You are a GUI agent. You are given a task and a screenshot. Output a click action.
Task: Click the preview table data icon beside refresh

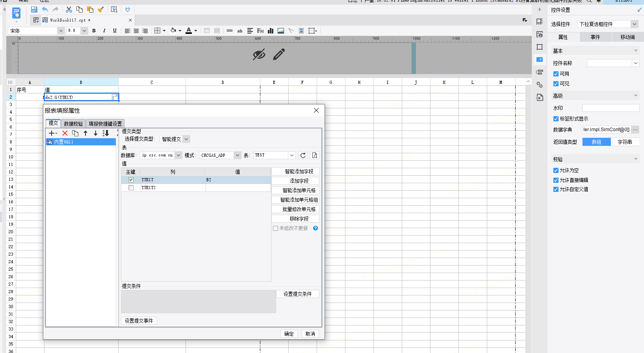315,155
